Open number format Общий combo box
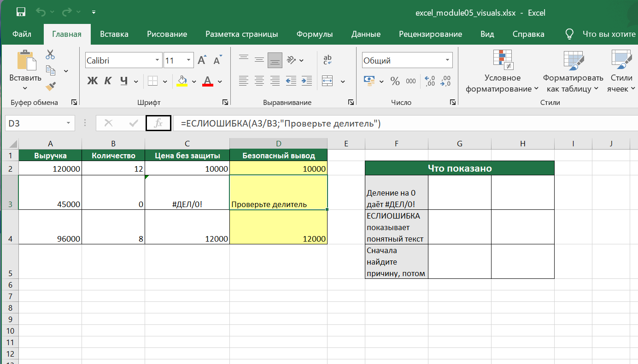 click(x=407, y=60)
